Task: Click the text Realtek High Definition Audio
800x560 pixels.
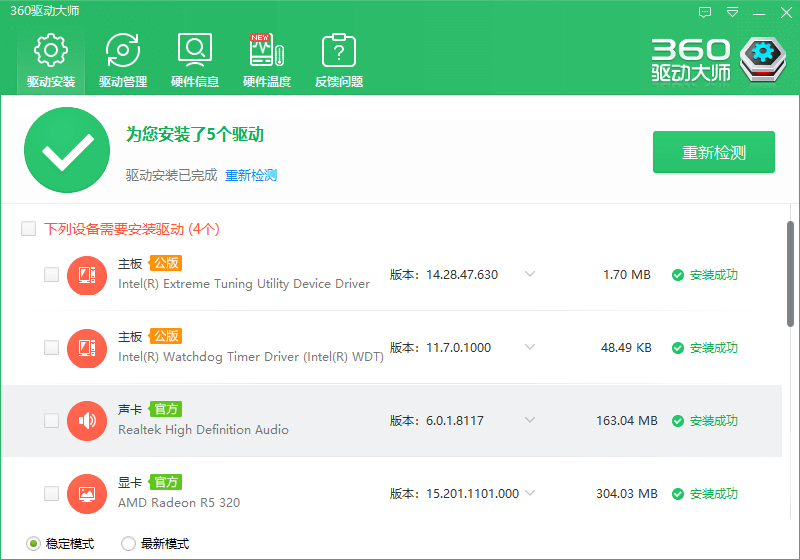Action: [203, 430]
